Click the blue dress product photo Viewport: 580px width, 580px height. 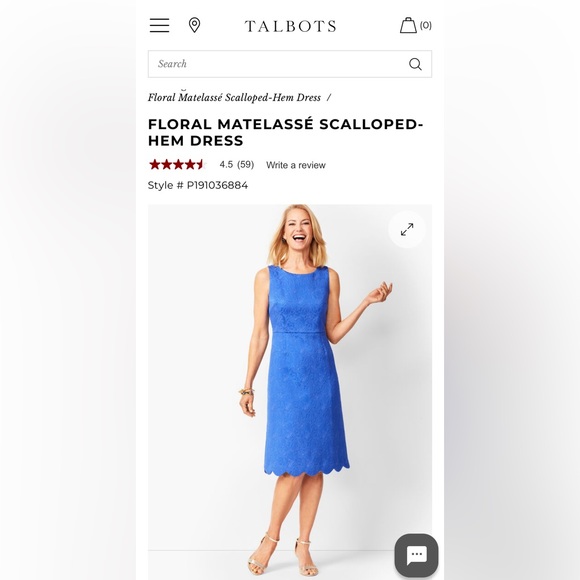[x=290, y=392]
